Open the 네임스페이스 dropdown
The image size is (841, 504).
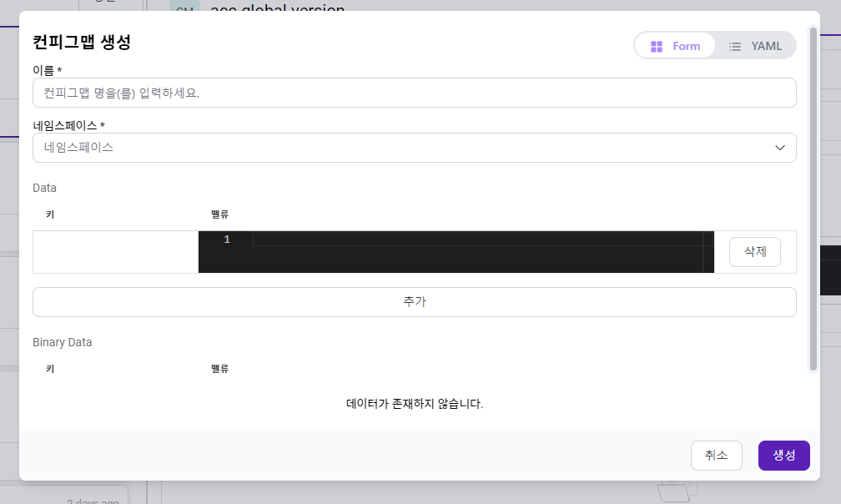(414, 148)
